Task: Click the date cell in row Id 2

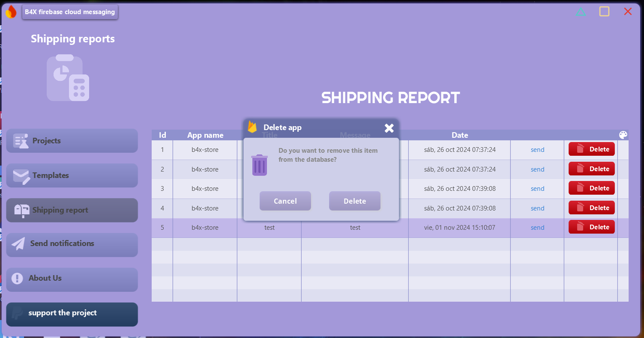Action: pyautogui.click(x=460, y=169)
